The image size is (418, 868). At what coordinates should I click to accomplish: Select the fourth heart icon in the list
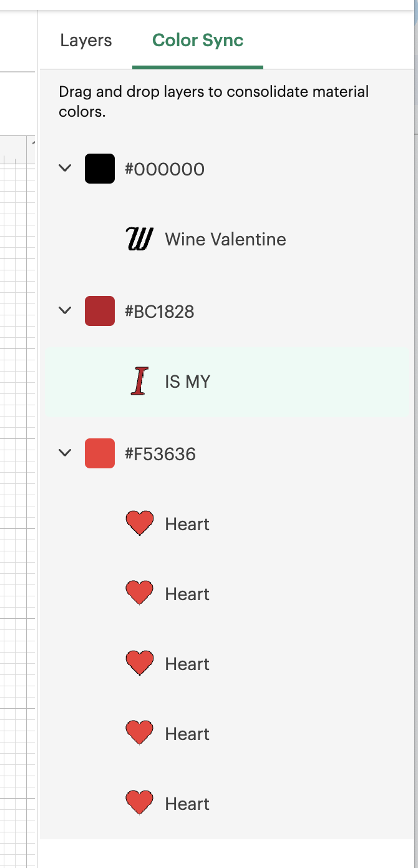tap(140, 733)
